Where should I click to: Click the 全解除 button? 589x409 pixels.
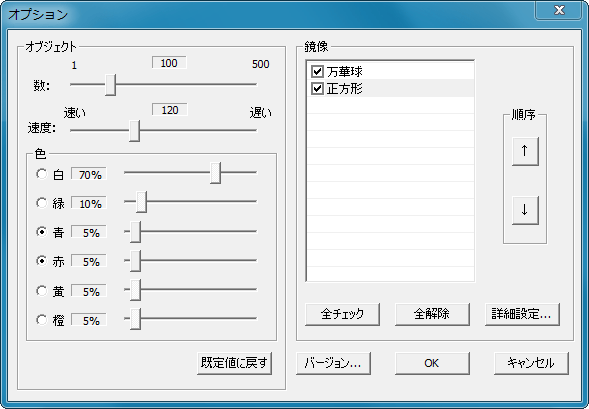click(x=432, y=314)
